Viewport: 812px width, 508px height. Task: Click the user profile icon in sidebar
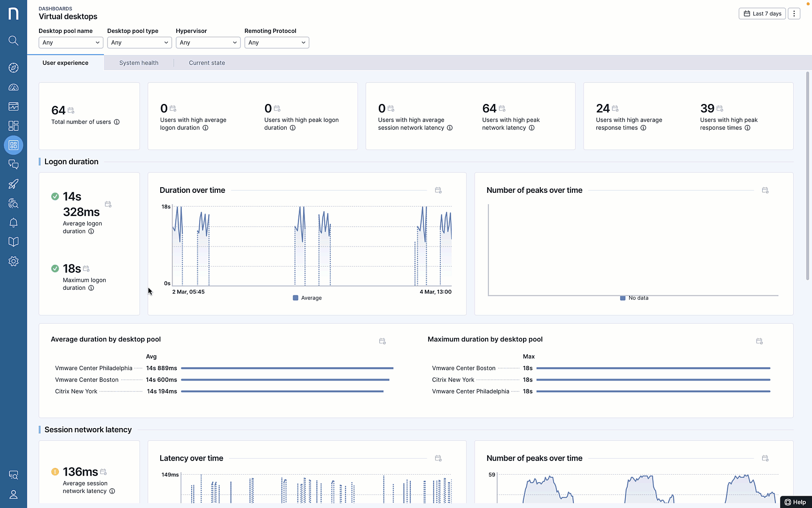pos(14,494)
